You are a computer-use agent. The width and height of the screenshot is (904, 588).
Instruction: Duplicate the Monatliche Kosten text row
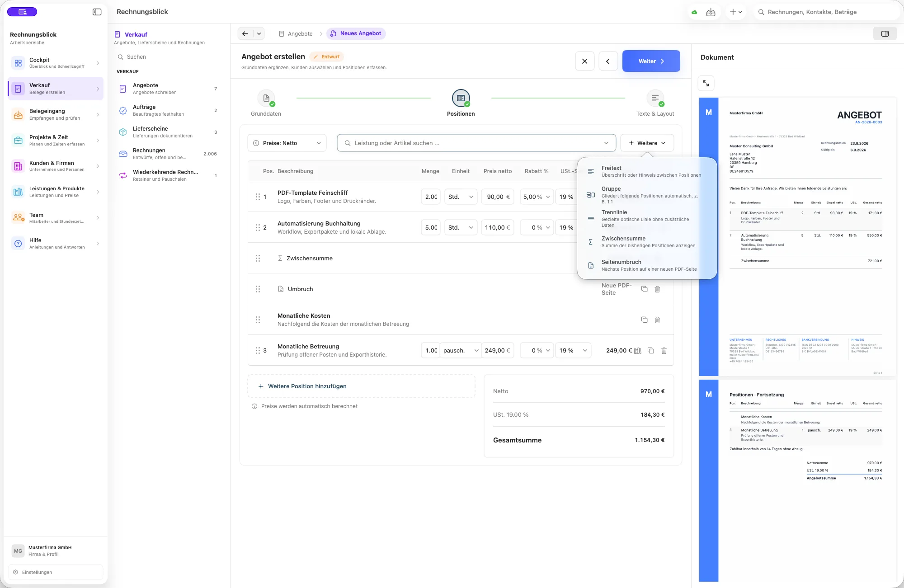tap(645, 320)
